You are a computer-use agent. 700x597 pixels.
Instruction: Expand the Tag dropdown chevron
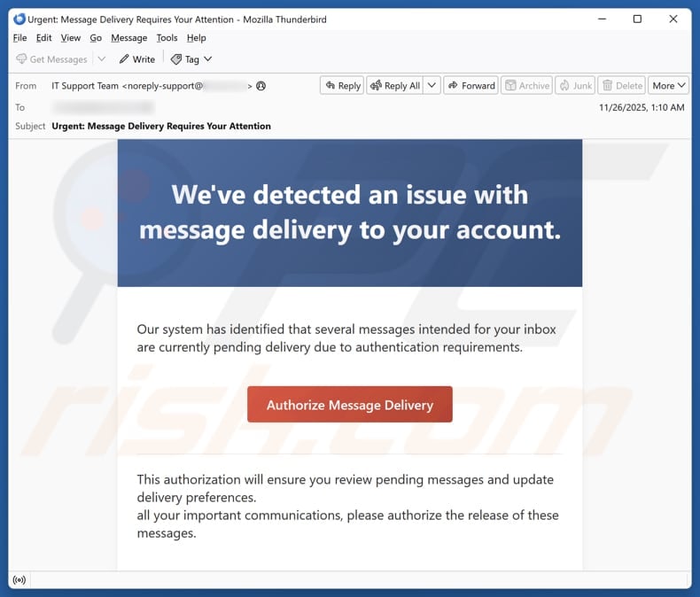click(208, 58)
